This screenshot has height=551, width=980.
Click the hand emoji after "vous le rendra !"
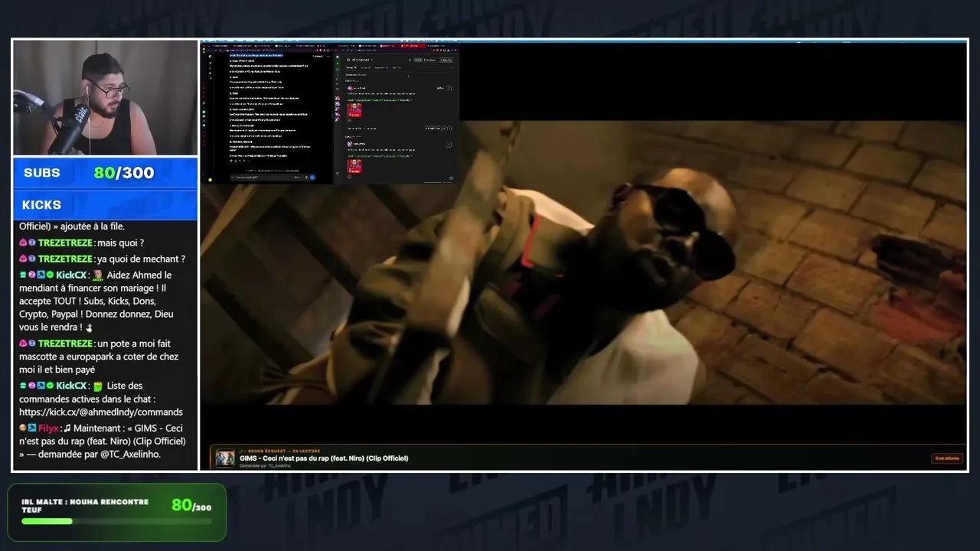coord(89,328)
